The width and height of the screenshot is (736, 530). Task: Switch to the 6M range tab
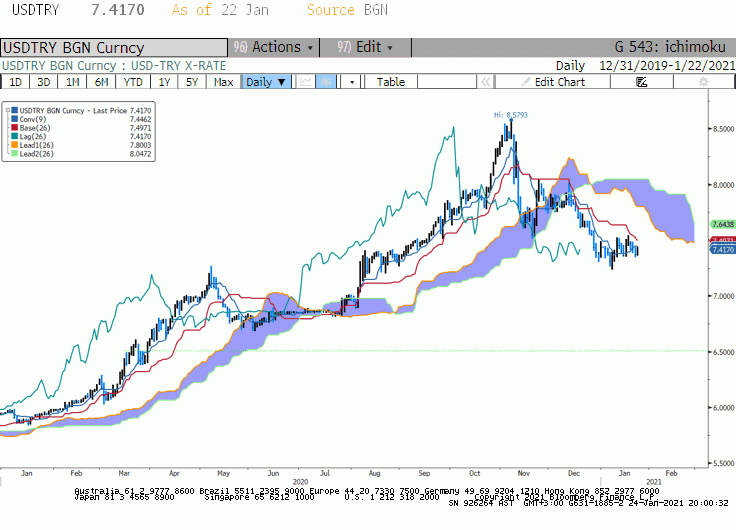[101, 82]
